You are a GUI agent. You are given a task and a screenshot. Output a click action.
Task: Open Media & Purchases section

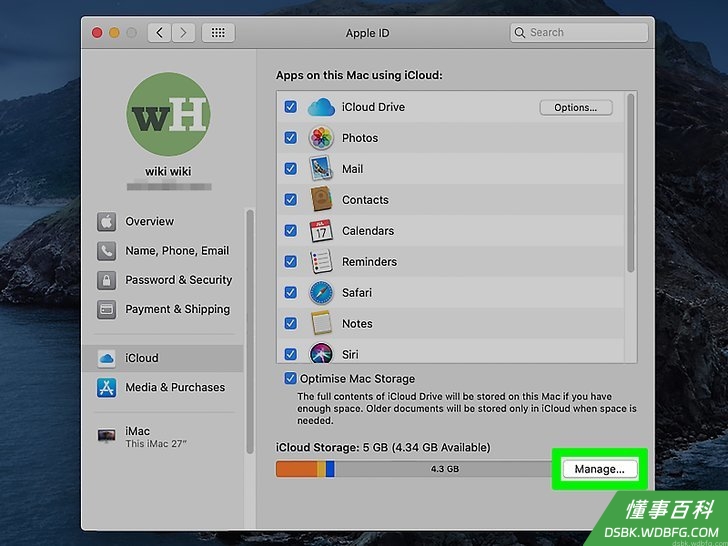(163, 388)
